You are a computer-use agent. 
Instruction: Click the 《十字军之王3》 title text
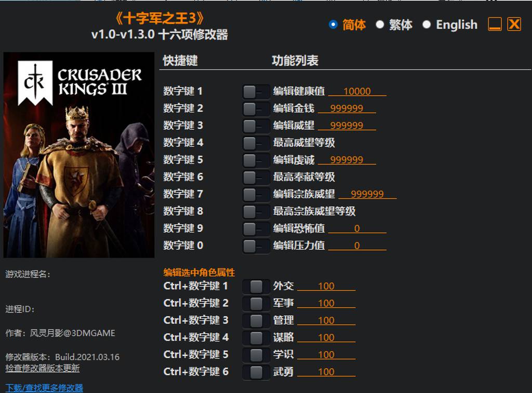click(159, 18)
